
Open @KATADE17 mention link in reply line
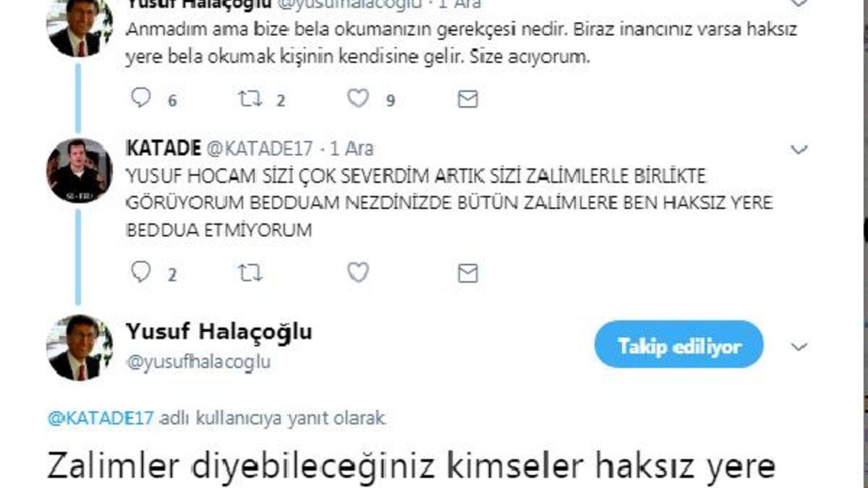pos(101,418)
